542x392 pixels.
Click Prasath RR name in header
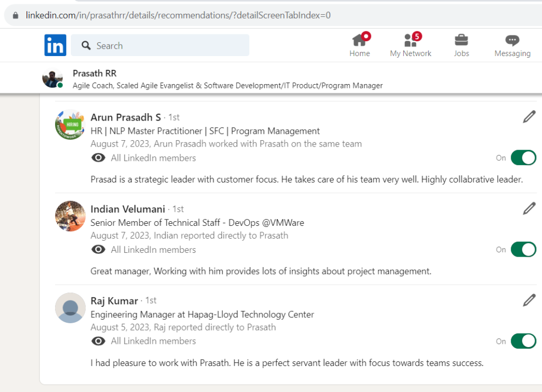[95, 73]
